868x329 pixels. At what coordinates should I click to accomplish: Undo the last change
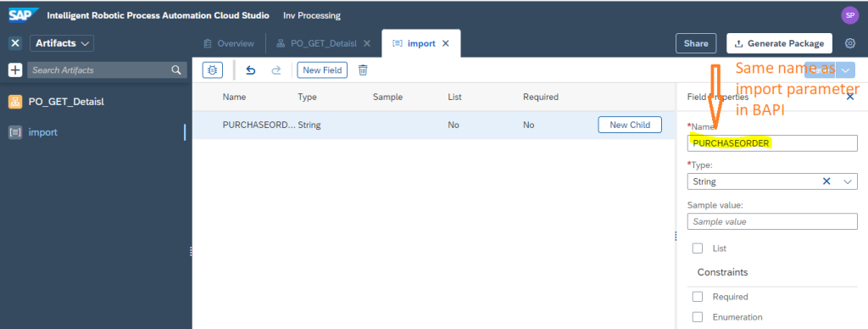pos(251,70)
